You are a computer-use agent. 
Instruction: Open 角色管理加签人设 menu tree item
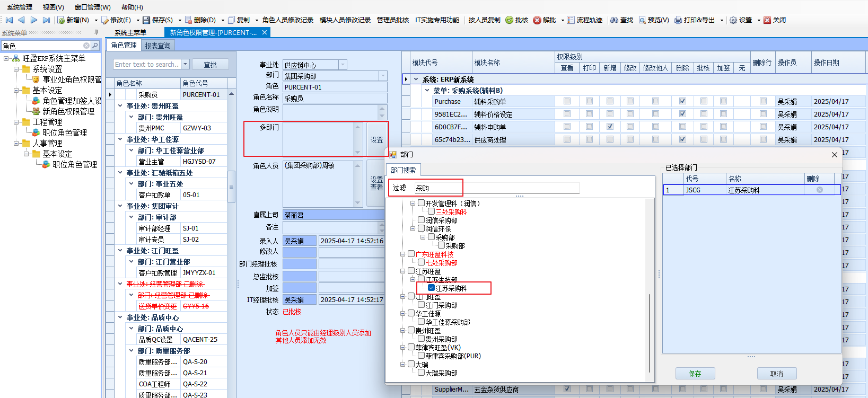click(72, 101)
